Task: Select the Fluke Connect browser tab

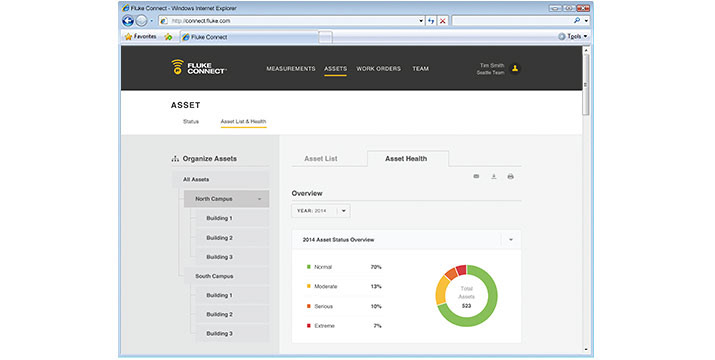Action: (249, 37)
